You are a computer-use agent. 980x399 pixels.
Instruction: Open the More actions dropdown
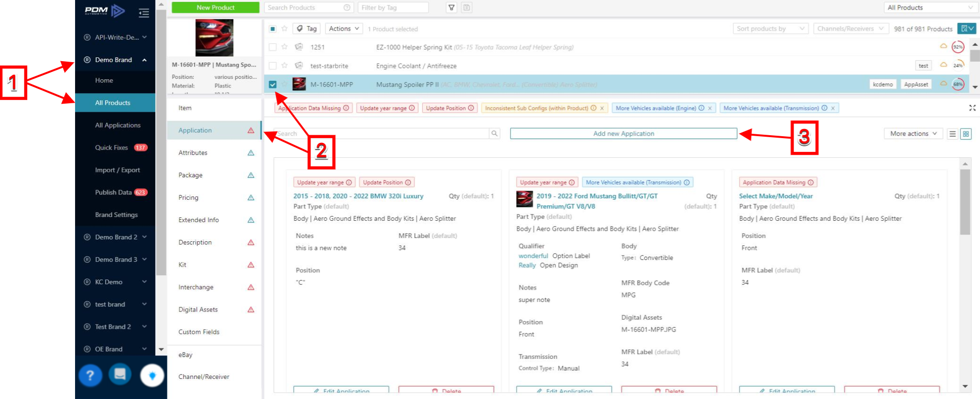pos(913,134)
